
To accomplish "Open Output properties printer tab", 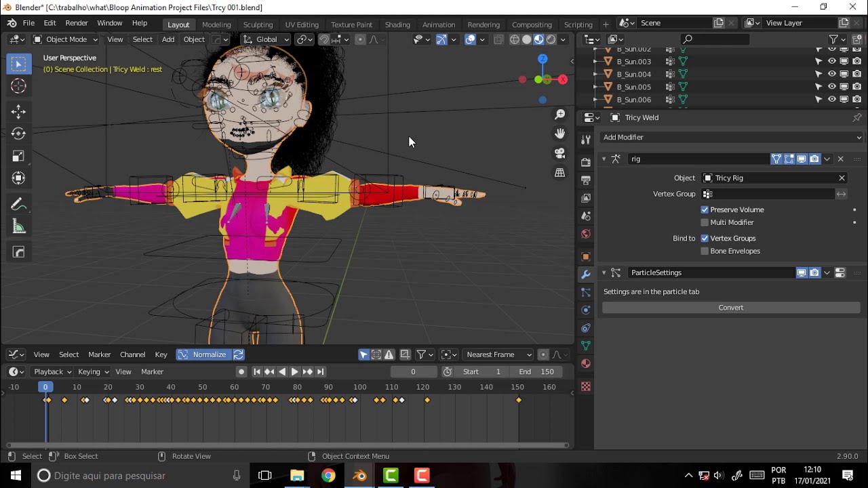I will coord(586,180).
